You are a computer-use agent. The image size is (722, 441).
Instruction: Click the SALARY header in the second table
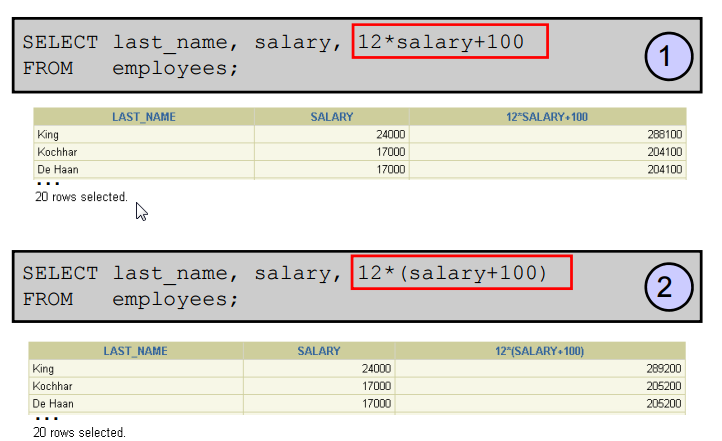coord(319,351)
